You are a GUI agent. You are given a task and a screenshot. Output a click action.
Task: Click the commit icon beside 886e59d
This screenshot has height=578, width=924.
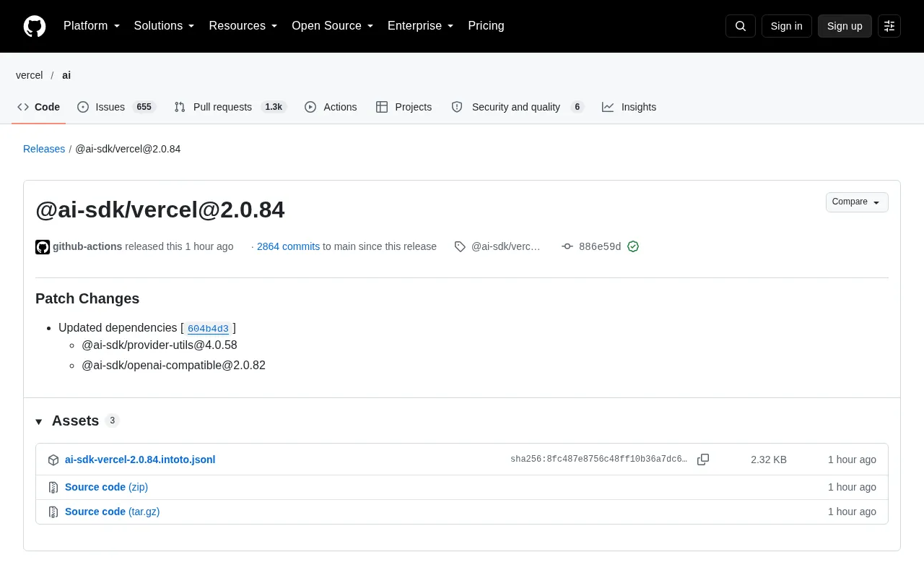click(x=567, y=246)
